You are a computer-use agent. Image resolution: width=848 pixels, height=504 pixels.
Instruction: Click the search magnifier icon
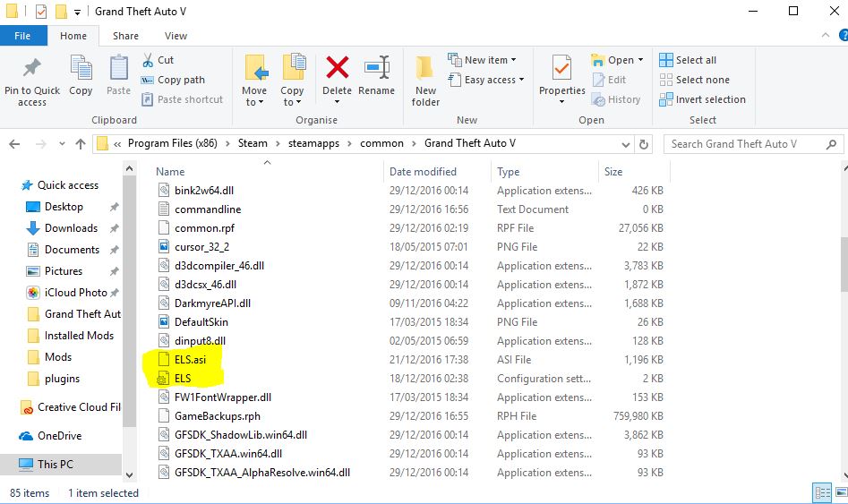point(831,144)
